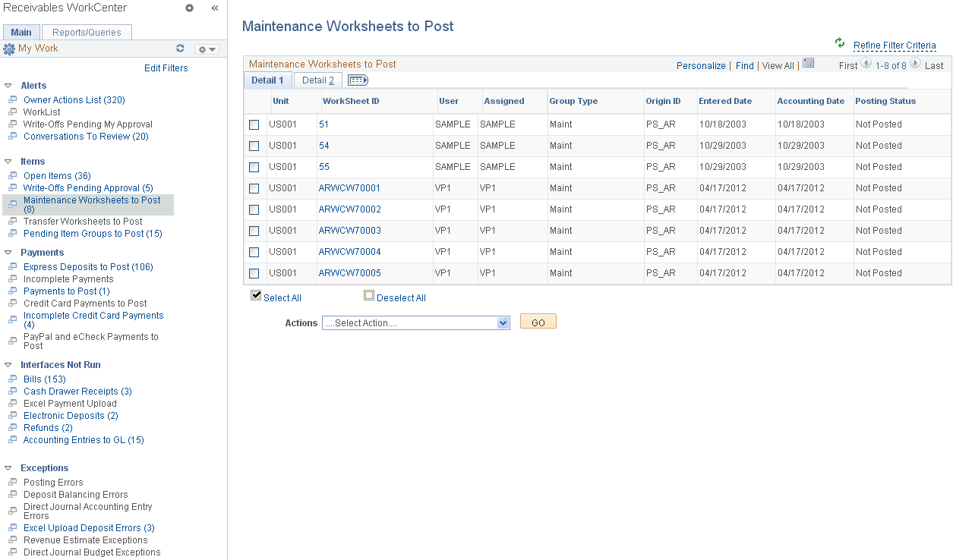Check the Deselect All checkbox
This screenshot has height=560, width=953.
pyautogui.click(x=370, y=294)
